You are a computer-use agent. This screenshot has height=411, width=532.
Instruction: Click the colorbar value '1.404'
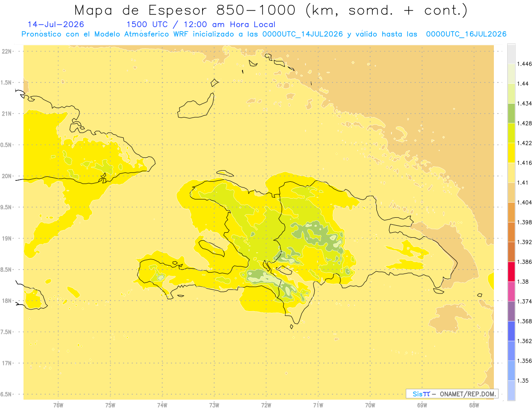(524, 203)
